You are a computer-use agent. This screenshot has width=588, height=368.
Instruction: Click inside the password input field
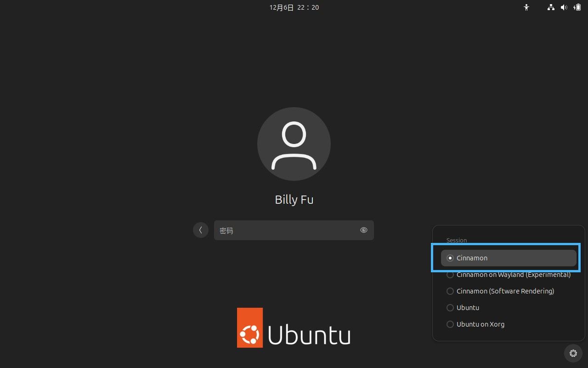point(285,230)
